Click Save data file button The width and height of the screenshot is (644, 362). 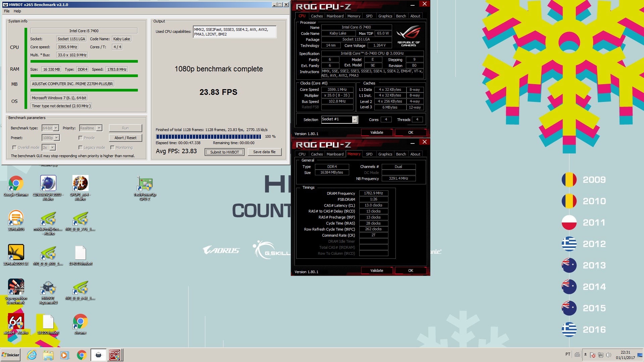pos(264,152)
